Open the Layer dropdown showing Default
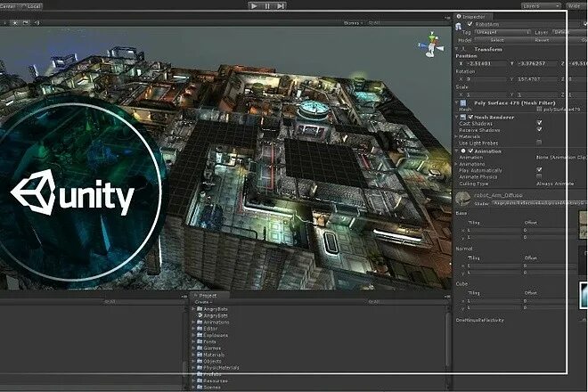588x392 pixels. [570, 32]
